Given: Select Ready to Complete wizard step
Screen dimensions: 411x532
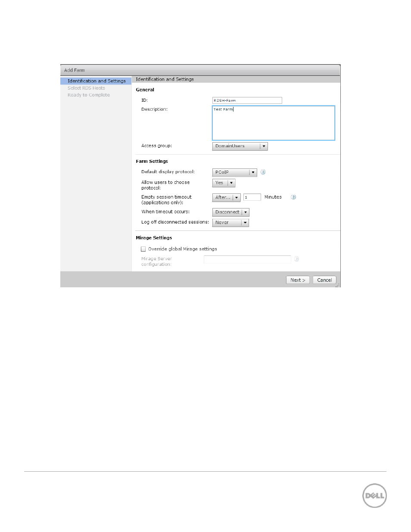Looking at the screenshot, I should click(89, 95).
